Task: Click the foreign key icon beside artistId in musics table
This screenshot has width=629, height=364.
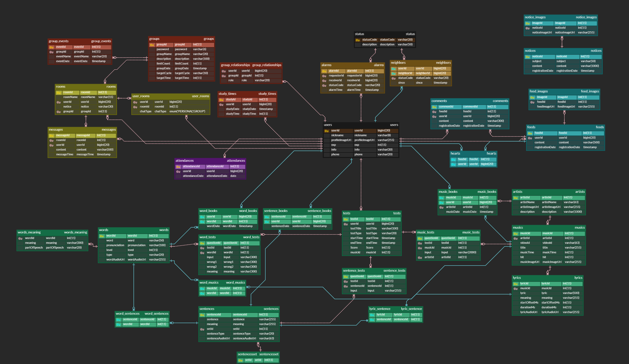Action: pos(515,239)
